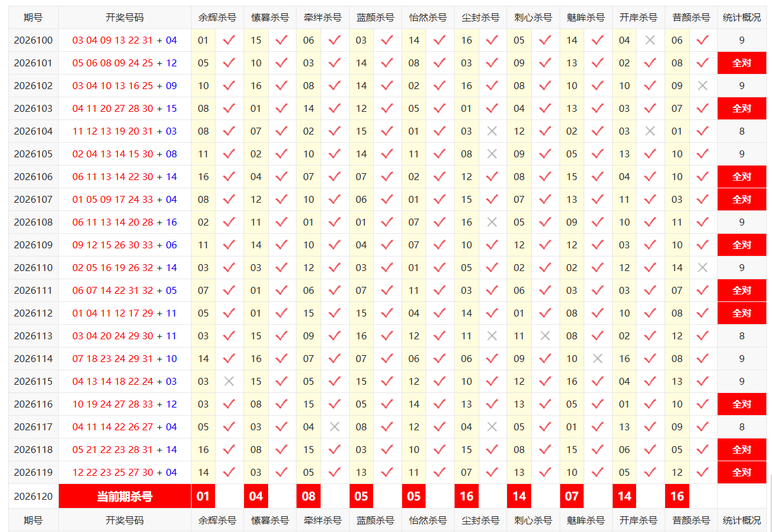This screenshot has height=532, width=772.
Task: Select the red 08 cell in row 2026120
Action: click(x=309, y=497)
